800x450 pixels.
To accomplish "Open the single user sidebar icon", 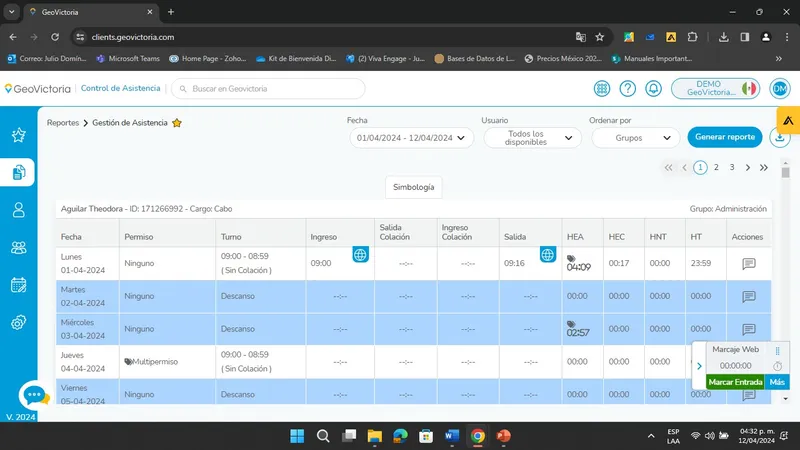I will click(x=18, y=210).
